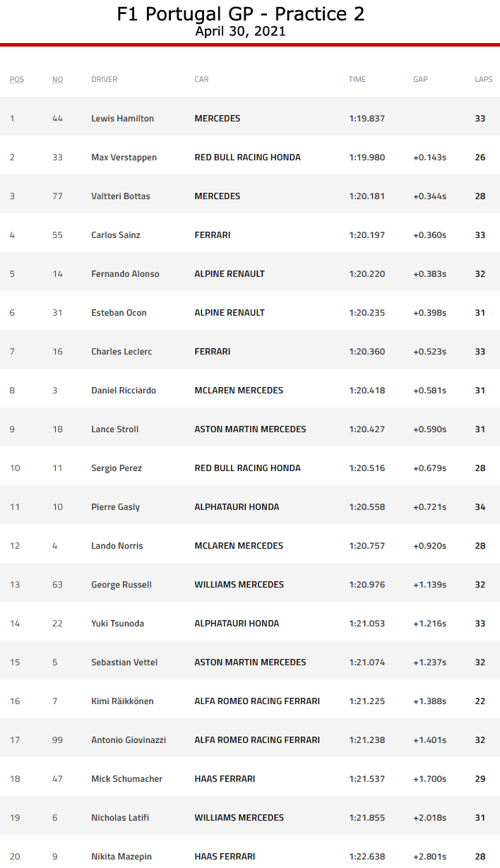Click George Russell's WILLIAMS MERCEDES team
Screen dimensions: 500x868
pyautogui.click(x=239, y=585)
